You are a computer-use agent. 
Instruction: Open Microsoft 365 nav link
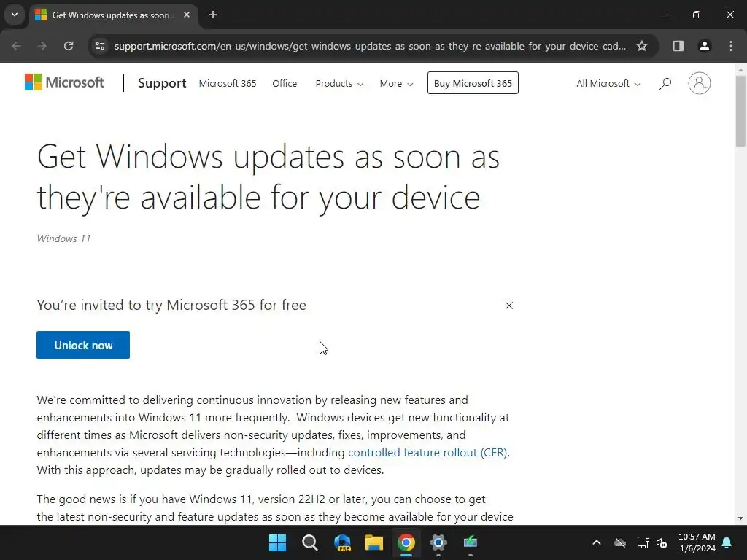tap(228, 83)
